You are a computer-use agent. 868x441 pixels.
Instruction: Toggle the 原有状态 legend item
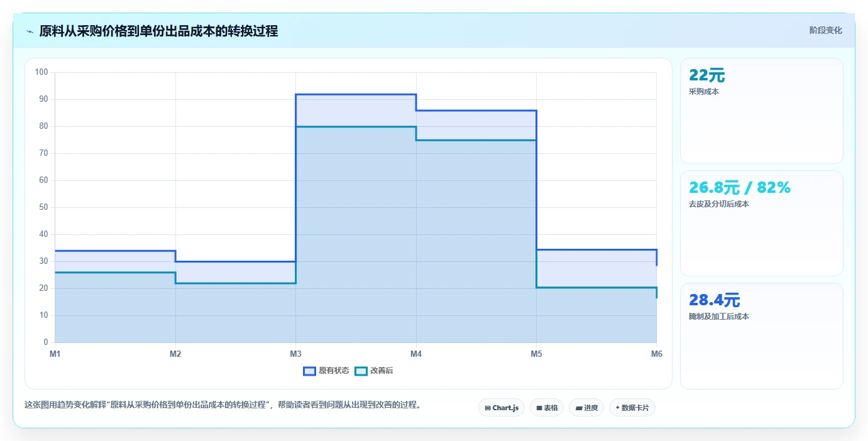point(326,371)
